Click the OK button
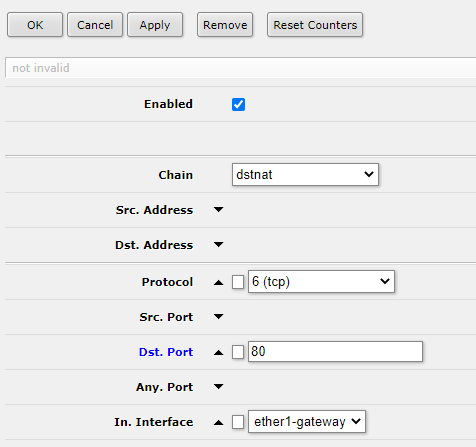This screenshot has height=447, width=476. (35, 25)
